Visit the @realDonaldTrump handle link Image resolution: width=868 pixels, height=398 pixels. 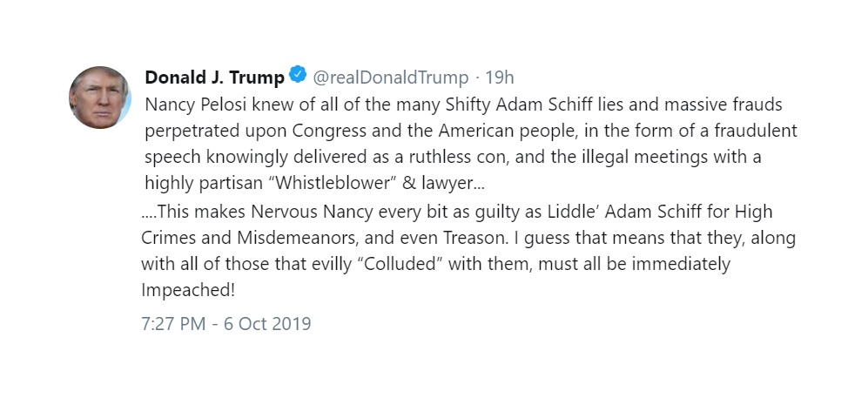[x=390, y=78]
